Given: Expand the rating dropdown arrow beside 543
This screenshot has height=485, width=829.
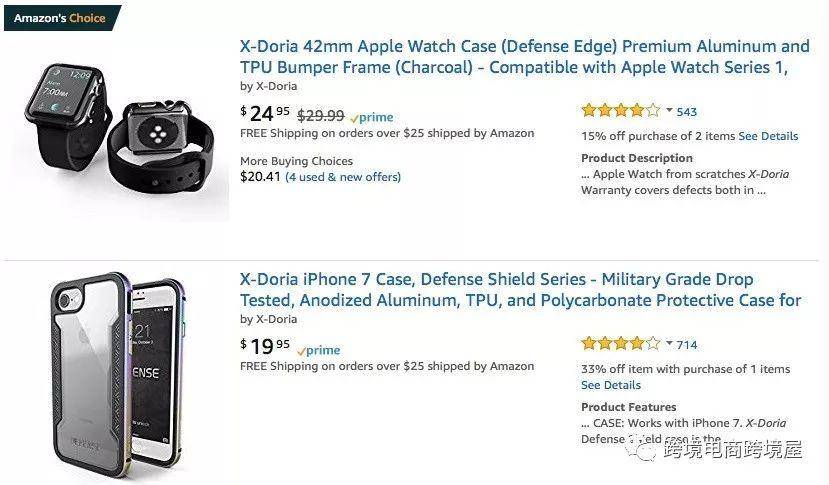Looking at the screenshot, I should click(669, 111).
